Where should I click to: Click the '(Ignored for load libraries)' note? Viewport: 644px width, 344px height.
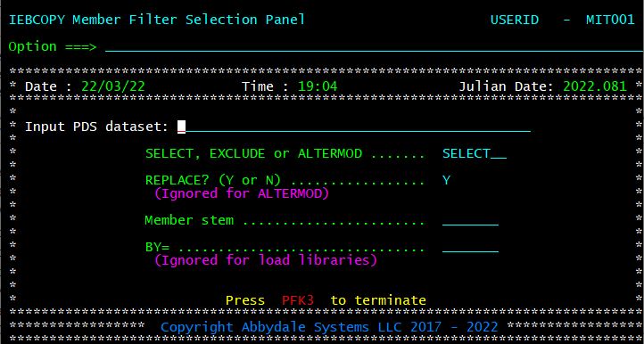pos(265,260)
